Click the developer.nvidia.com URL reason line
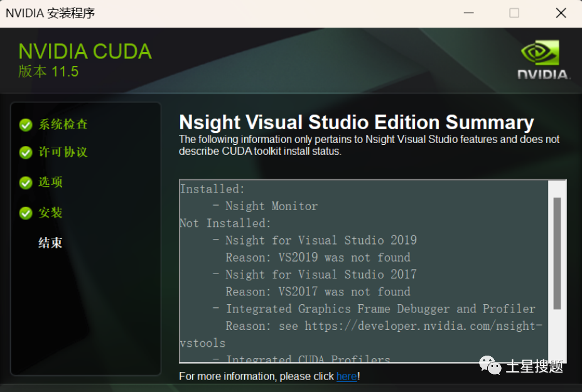582x392 pixels. pos(384,326)
